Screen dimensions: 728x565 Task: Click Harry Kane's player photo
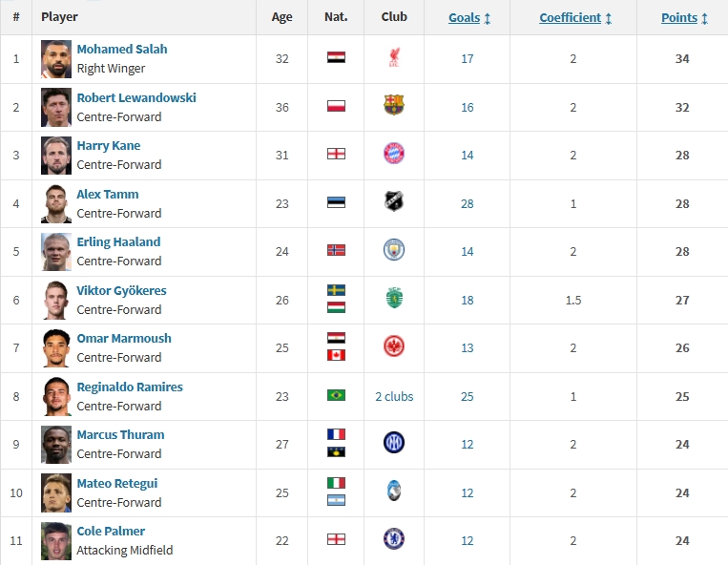click(x=56, y=156)
